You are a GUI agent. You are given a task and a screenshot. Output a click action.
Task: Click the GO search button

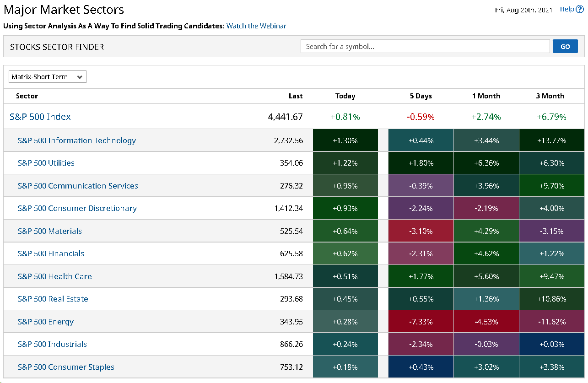coord(565,46)
